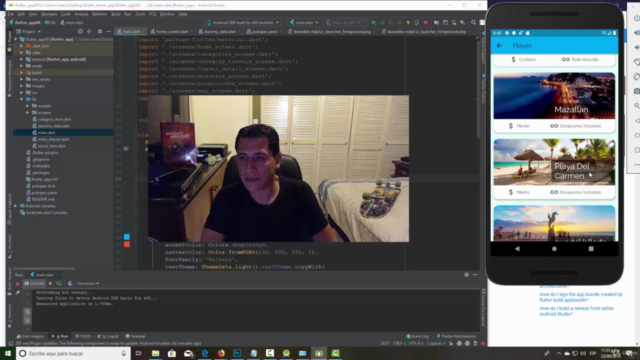Open the device selector dropdown
640x360 pixels.
tap(243, 22)
